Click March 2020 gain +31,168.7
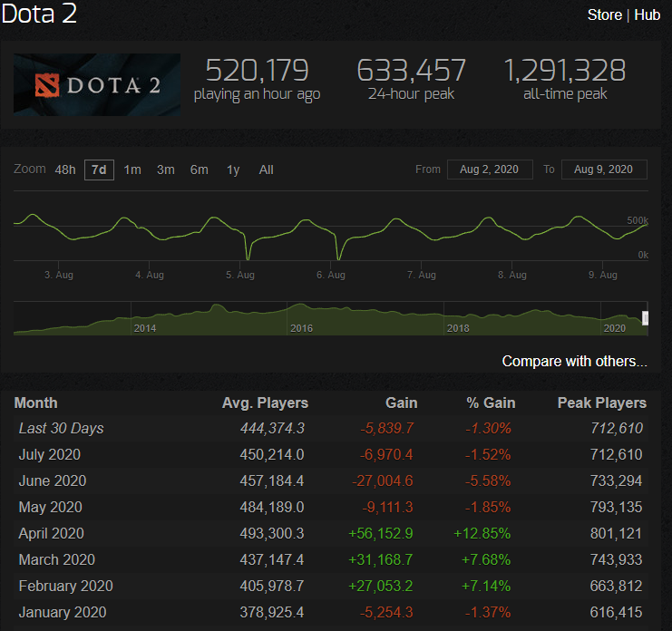Viewport: 672px width, 631px height. tap(381, 560)
